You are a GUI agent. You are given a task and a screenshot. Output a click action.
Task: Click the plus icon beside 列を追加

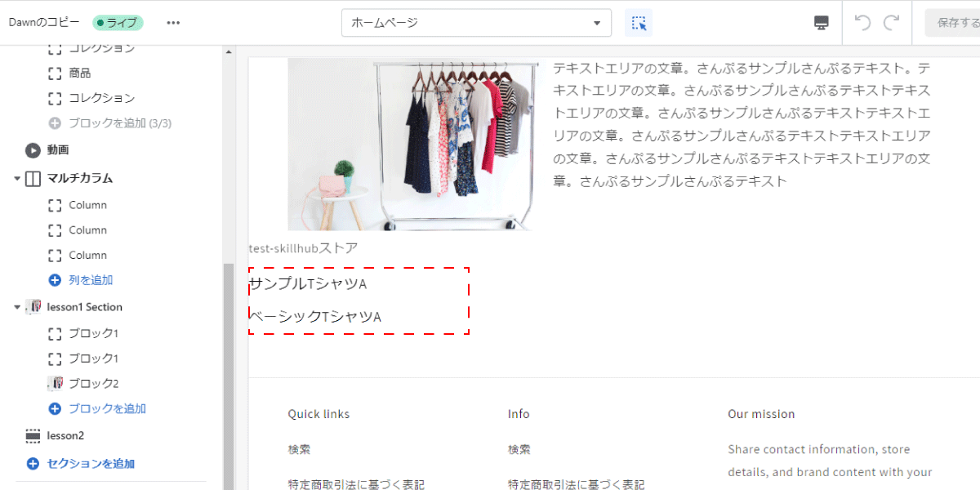tap(55, 280)
